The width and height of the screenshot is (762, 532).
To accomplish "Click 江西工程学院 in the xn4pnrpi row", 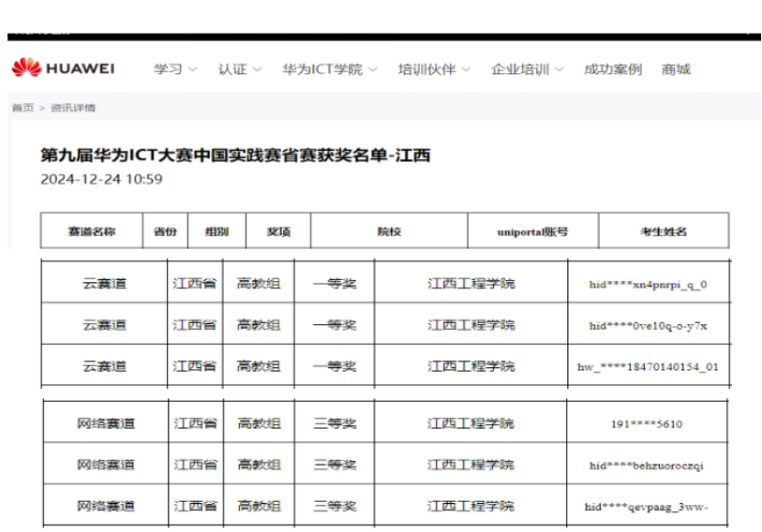I will pyautogui.click(x=471, y=283).
